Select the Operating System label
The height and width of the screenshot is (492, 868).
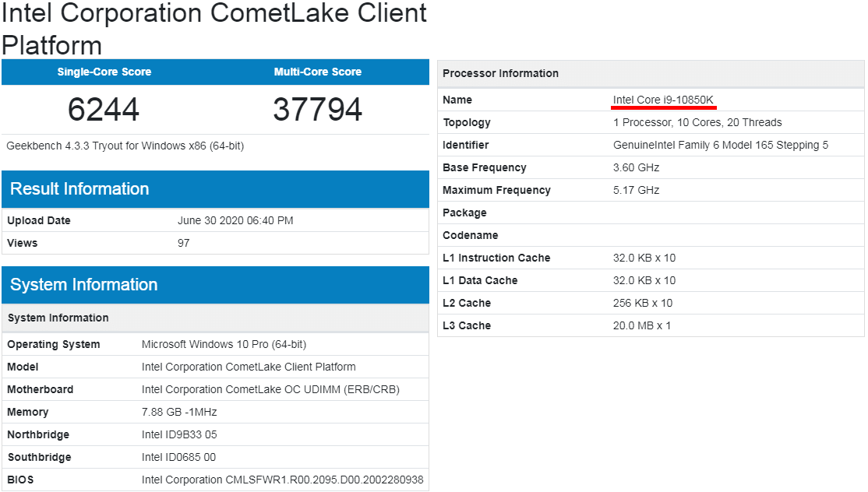(54, 344)
